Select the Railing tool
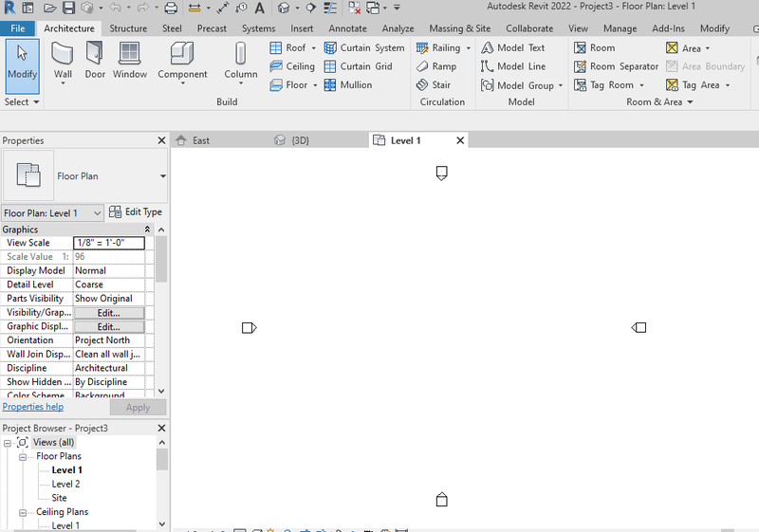The height and width of the screenshot is (532, 759). tap(438, 47)
